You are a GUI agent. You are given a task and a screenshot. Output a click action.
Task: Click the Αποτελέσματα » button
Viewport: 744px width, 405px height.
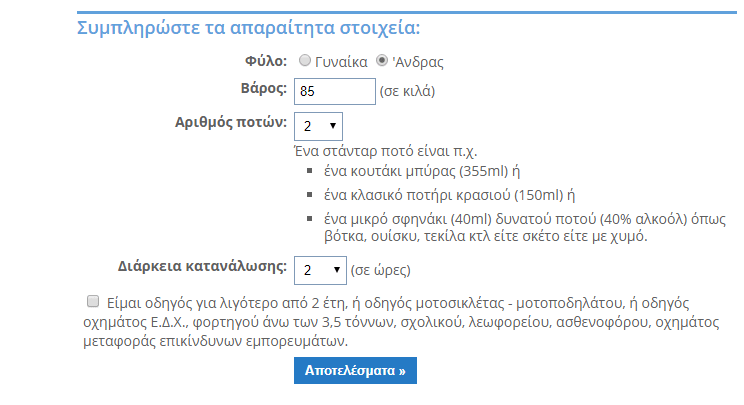coord(355,370)
